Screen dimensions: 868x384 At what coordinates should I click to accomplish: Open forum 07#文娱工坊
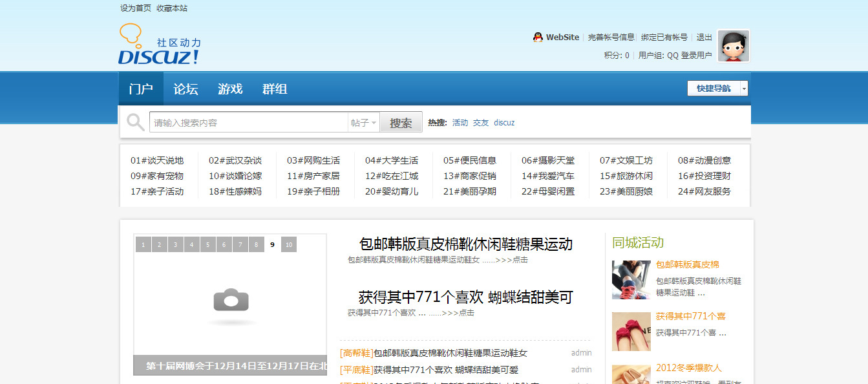(x=626, y=160)
